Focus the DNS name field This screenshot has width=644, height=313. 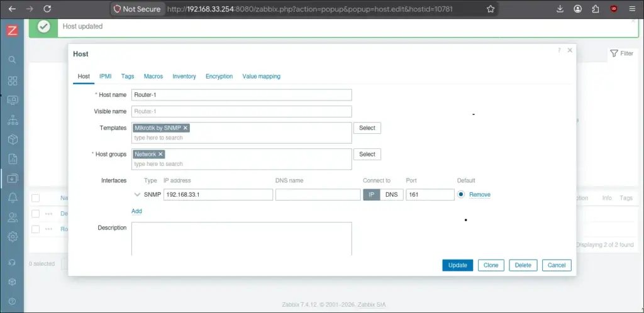pyautogui.click(x=318, y=194)
